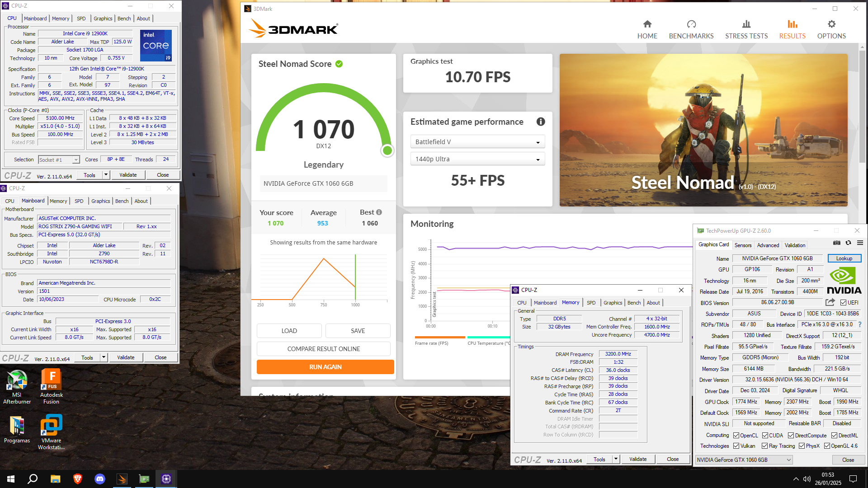The width and height of the screenshot is (868, 488).
Task: Toggle the DirectML checkbox
Action: [834, 436]
